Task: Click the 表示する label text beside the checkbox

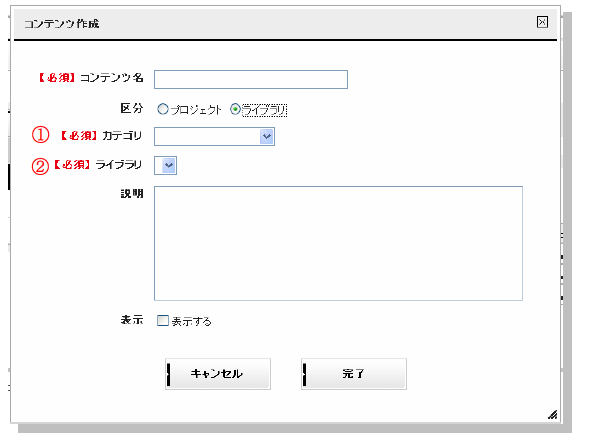Action: 192,321
